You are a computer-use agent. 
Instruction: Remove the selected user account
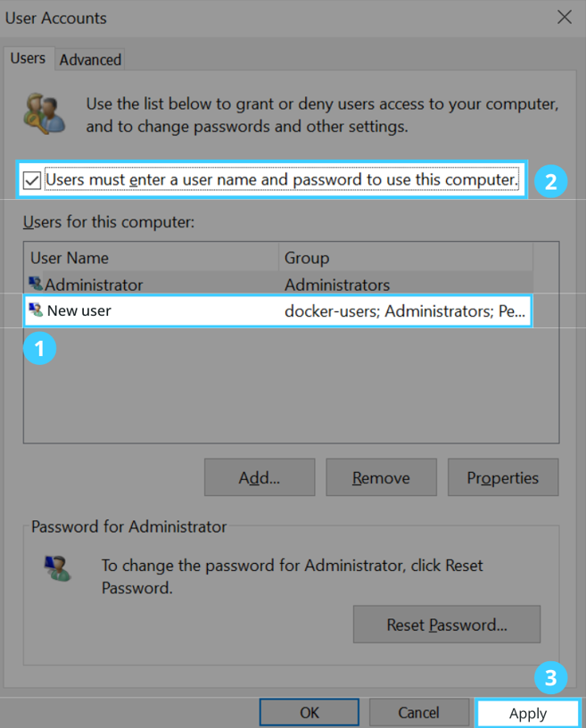coord(381,477)
